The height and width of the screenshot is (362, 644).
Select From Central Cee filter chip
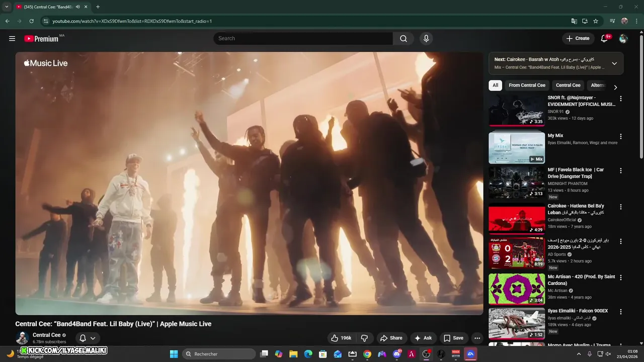pos(527,85)
